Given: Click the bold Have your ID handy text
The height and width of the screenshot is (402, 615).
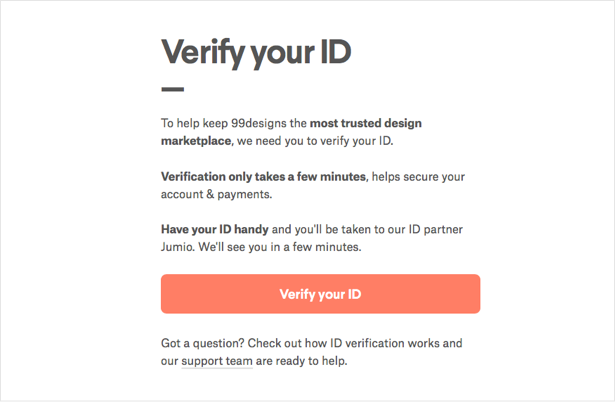Looking at the screenshot, I should pyautogui.click(x=211, y=228).
